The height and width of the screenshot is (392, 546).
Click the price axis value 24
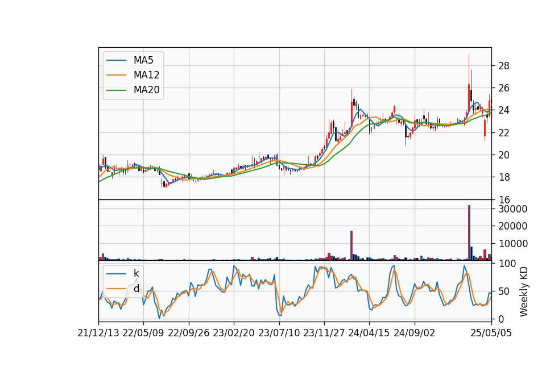pos(503,110)
